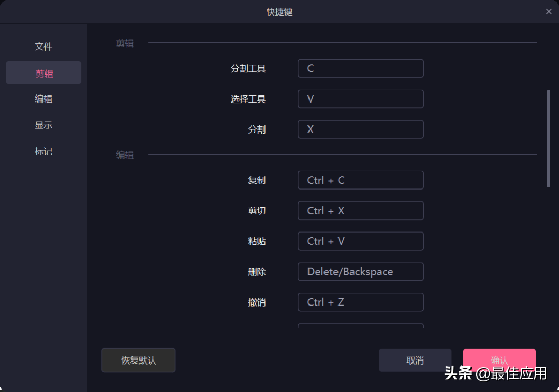This screenshot has width=559, height=392.
Task: Change the 复制 shortcut field Ctrl + C
Action: [360, 180]
